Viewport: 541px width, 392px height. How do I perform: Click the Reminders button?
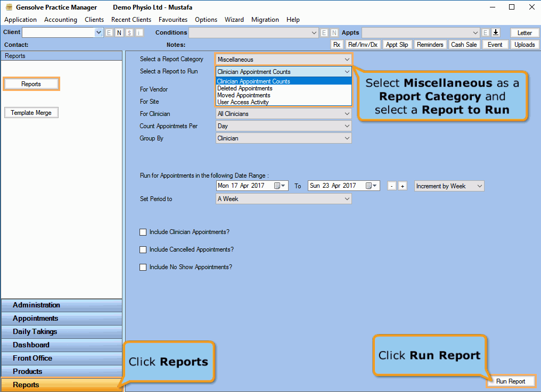pyautogui.click(x=430, y=45)
